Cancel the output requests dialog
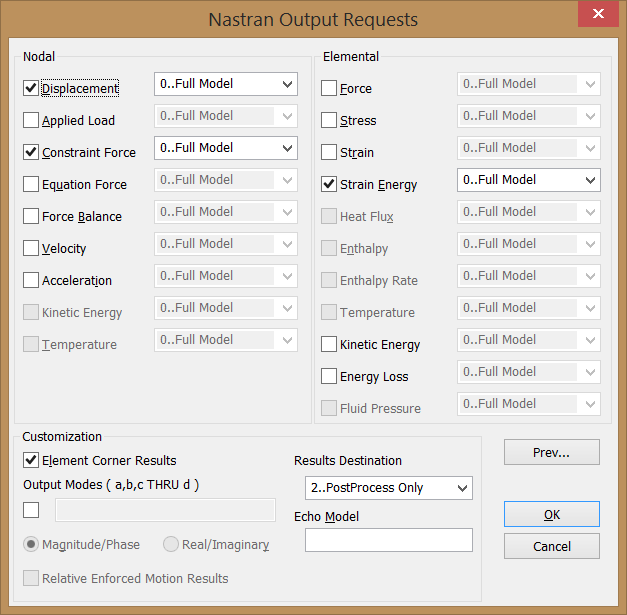This screenshot has height=615, width=627. tap(552, 546)
